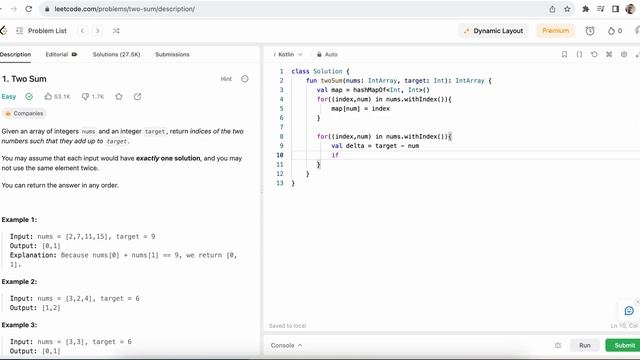Open editor keyboard shortcuts icon
This screenshot has height=360, width=640.
coord(609,54)
